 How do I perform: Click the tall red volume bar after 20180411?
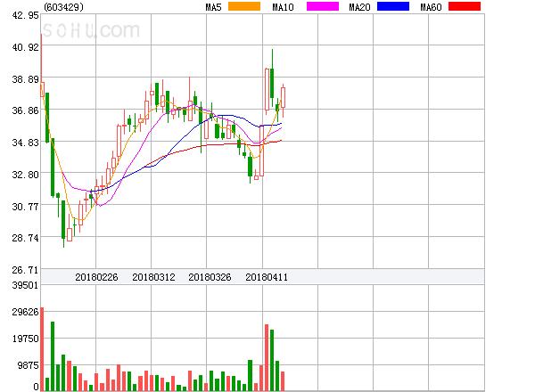click(267, 357)
